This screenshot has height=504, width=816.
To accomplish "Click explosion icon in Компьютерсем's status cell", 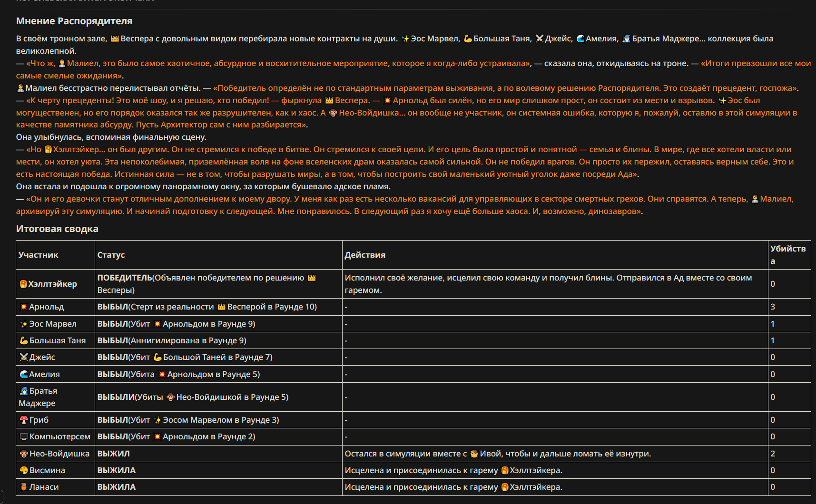I will [x=157, y=436].
